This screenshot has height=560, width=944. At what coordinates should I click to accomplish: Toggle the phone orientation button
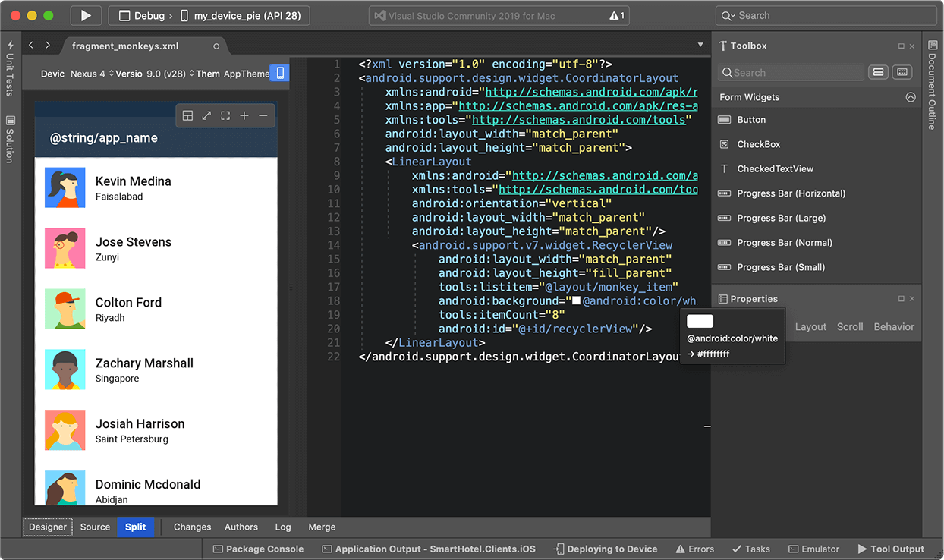click(280, 74)
